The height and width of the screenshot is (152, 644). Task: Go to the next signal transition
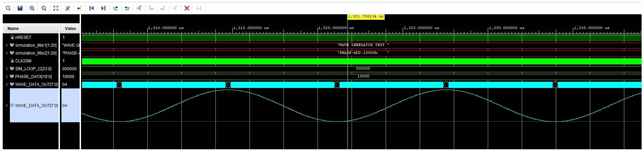click(x=127, y=8)
